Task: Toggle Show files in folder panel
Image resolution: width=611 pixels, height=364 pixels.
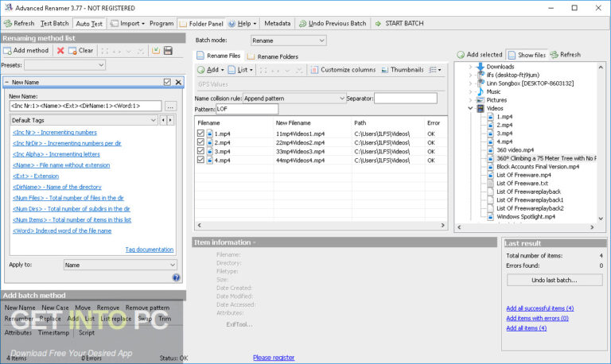Action: pos(527,55)
